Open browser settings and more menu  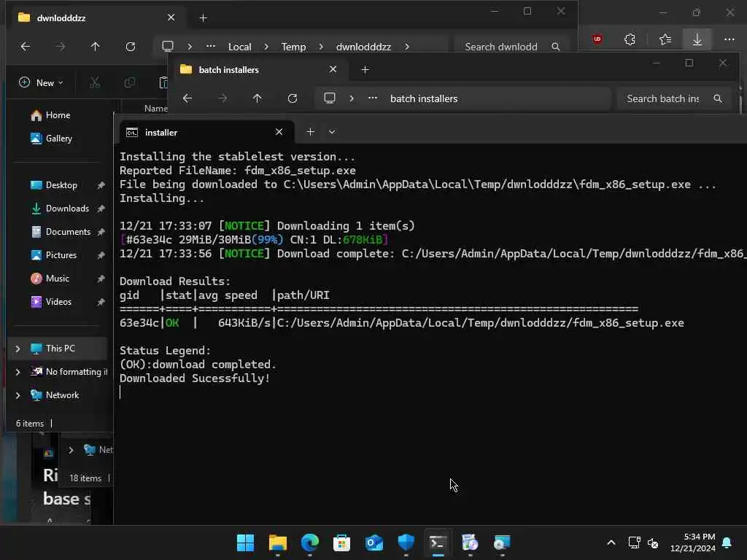(729, 39)
